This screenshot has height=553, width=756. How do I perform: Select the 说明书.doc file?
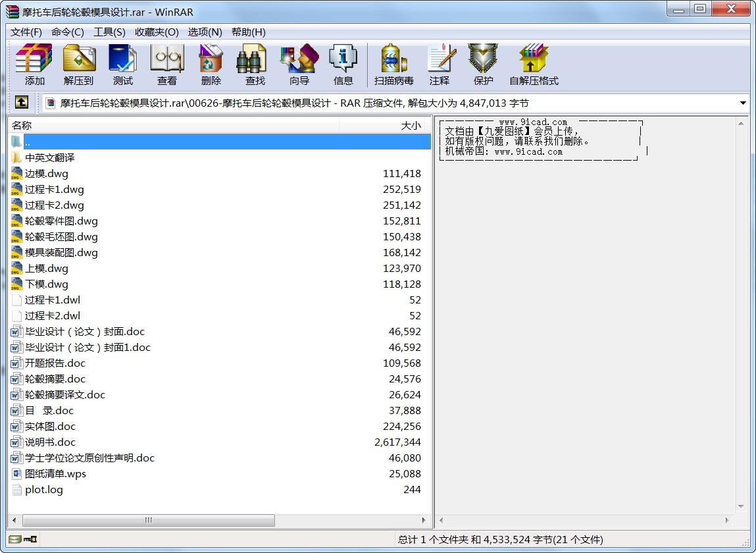(50, 442)
